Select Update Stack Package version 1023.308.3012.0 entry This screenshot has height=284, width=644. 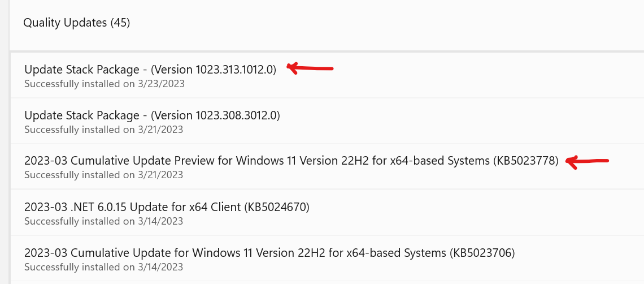tap(327, 121)
